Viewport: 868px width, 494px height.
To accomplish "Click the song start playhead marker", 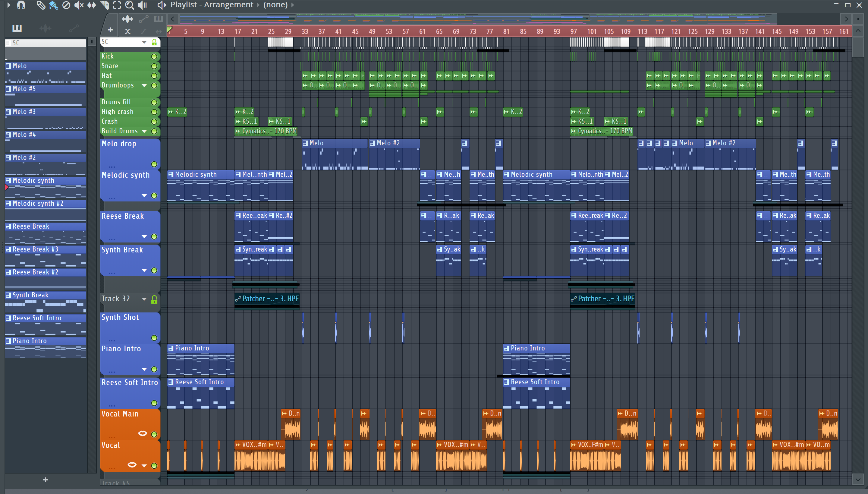I will 169,30.
